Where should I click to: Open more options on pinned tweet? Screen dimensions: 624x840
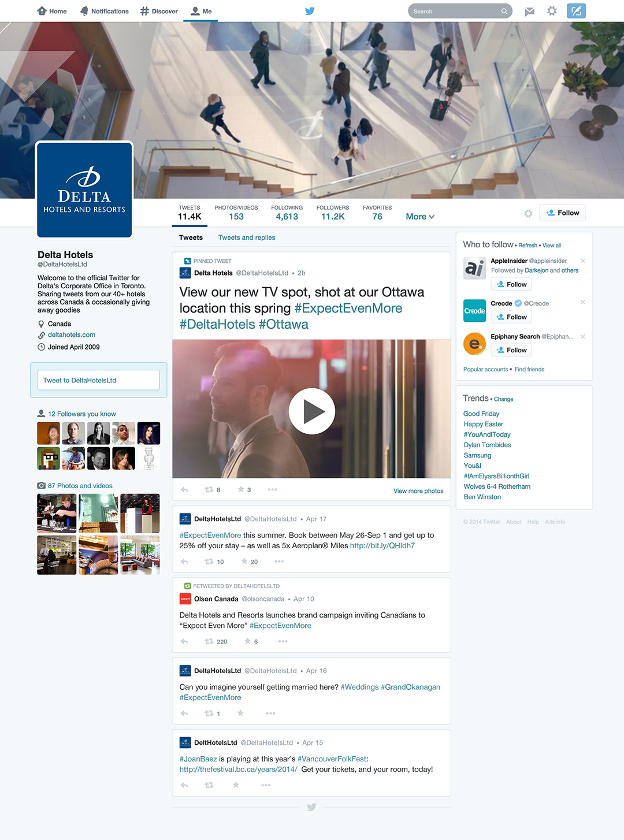272,490
